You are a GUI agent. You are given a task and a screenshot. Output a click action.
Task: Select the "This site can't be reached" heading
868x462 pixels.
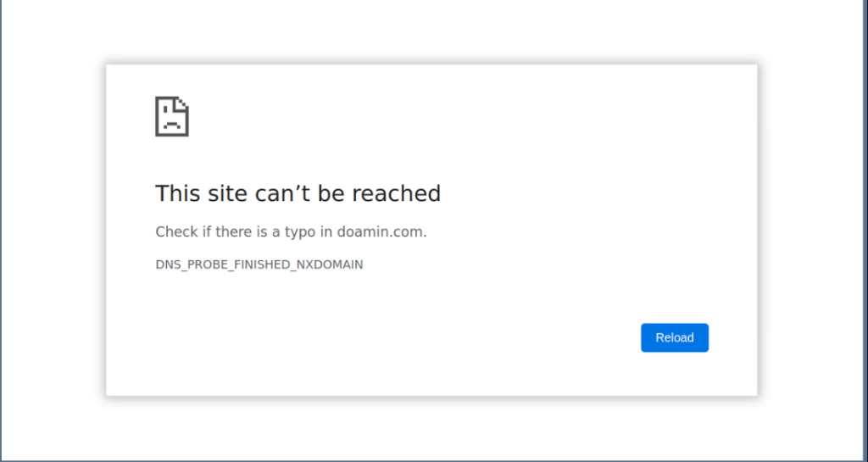pyautogui.click(x=298, y=193)
